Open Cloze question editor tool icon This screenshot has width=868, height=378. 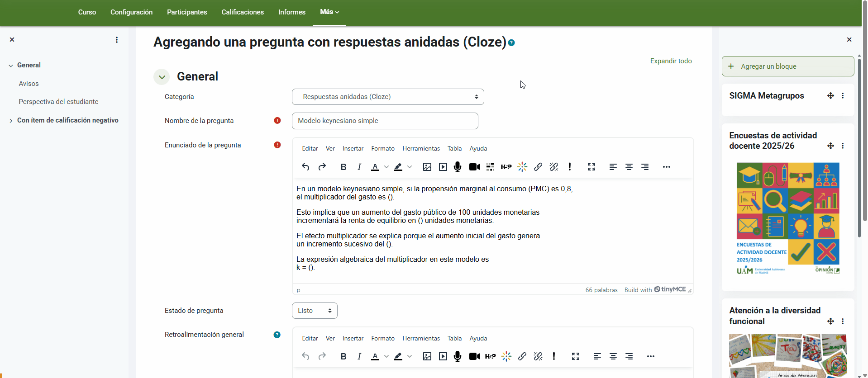490,167
